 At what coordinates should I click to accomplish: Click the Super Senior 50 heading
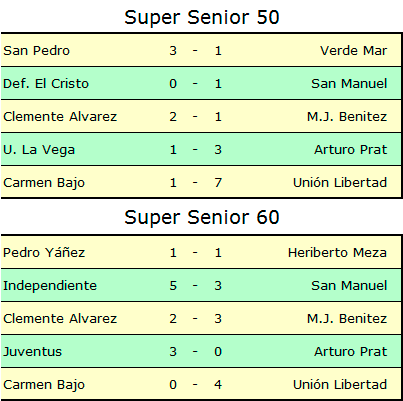tap(202, 18)
